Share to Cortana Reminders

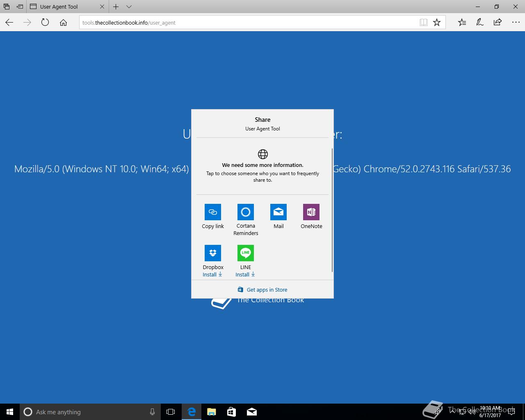click(x=246, y=212)
